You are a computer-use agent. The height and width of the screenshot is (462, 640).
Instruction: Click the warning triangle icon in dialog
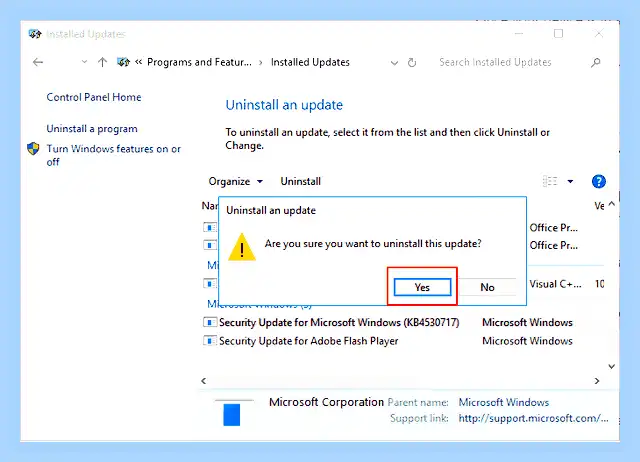click(242, 247)
